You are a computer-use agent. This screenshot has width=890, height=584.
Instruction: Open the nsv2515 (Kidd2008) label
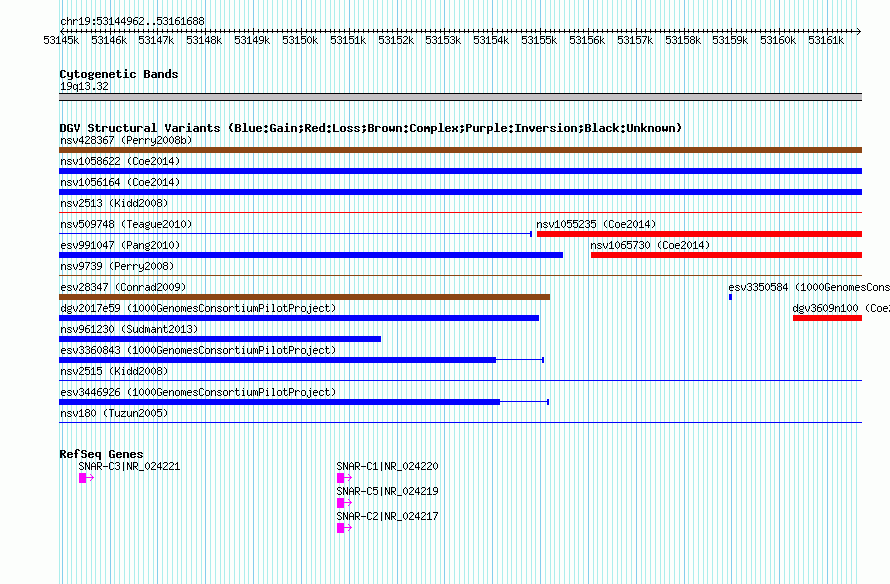[x=114, y=371]
